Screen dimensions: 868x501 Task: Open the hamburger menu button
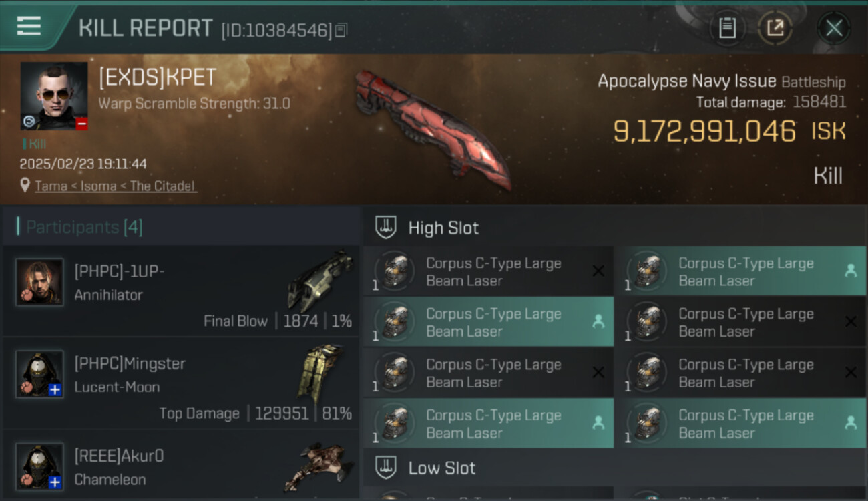point(29,27)
